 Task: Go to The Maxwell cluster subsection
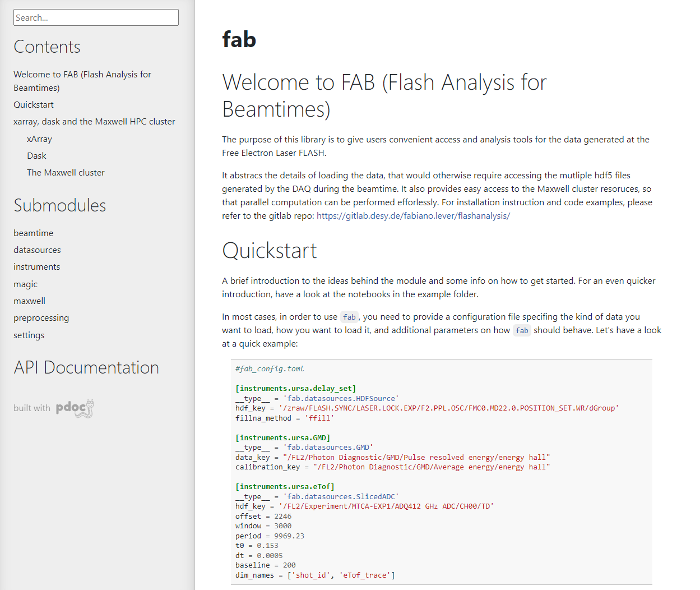point(66,173)
